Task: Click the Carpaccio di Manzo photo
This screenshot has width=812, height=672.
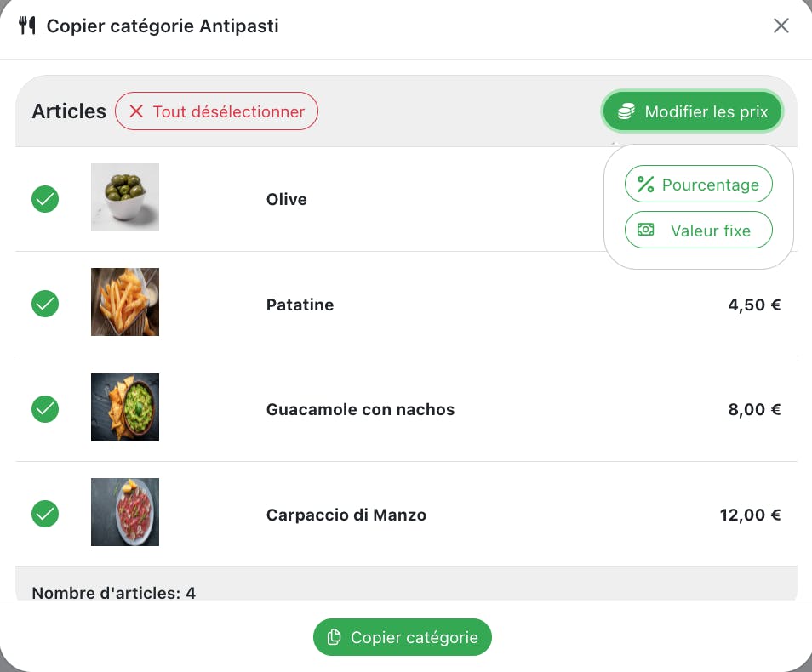Action: (125, 512)
